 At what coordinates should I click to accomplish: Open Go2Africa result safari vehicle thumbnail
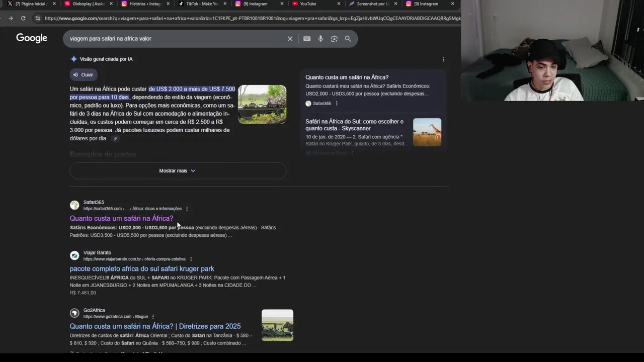point(277,325)
